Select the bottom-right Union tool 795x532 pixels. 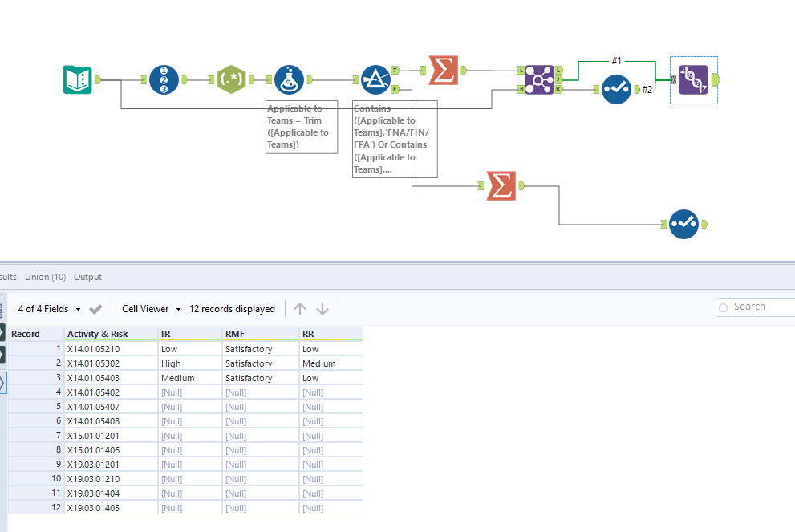(684, 224)
